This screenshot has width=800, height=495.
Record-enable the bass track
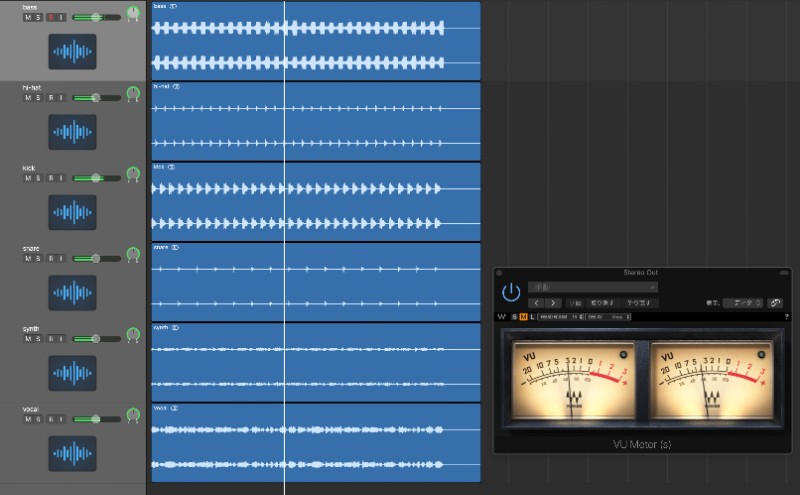50,17
